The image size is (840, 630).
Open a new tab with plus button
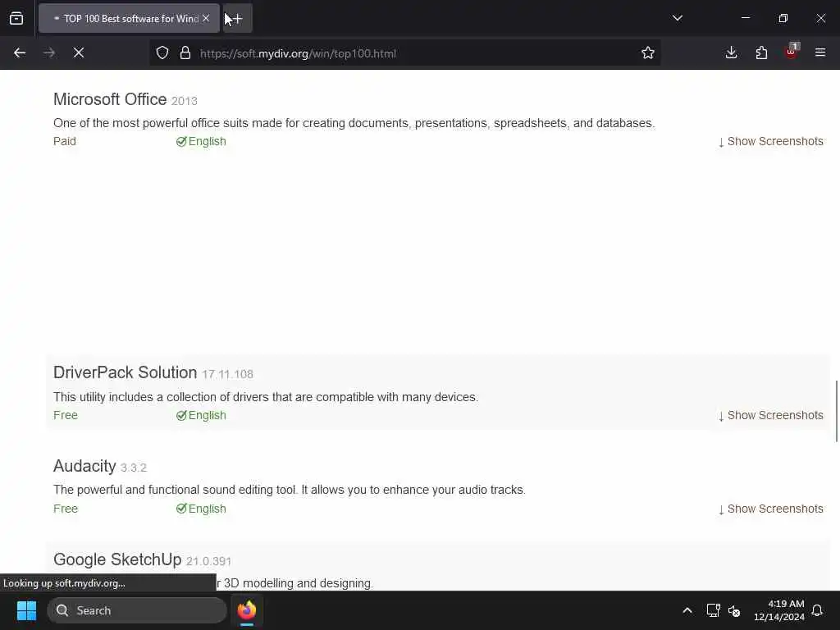[x=237, y=18]
